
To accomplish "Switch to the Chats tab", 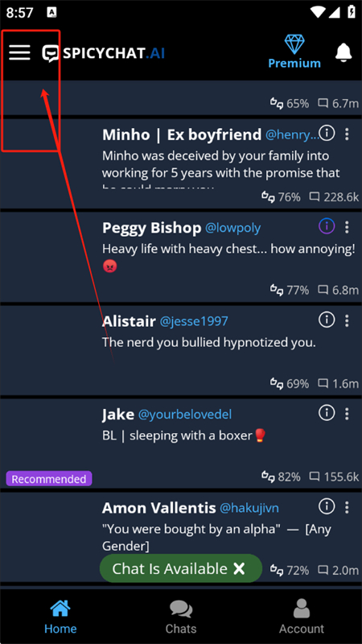I will (181, 617).
